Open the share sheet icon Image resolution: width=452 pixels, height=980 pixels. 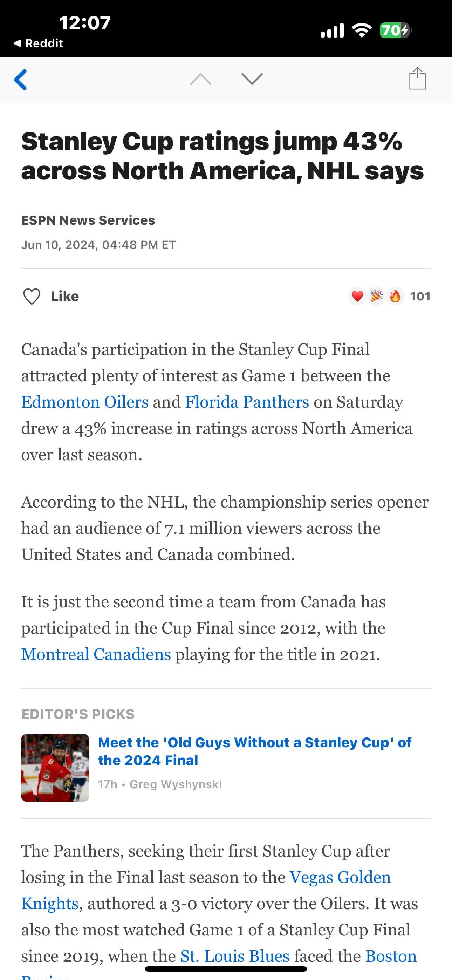pos(417,79)
